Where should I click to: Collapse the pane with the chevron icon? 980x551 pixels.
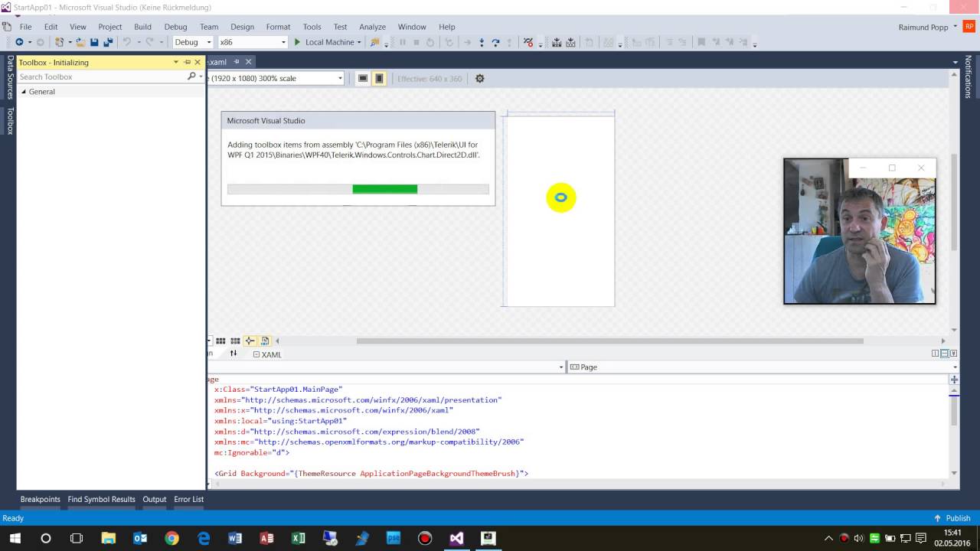(953, 354)
